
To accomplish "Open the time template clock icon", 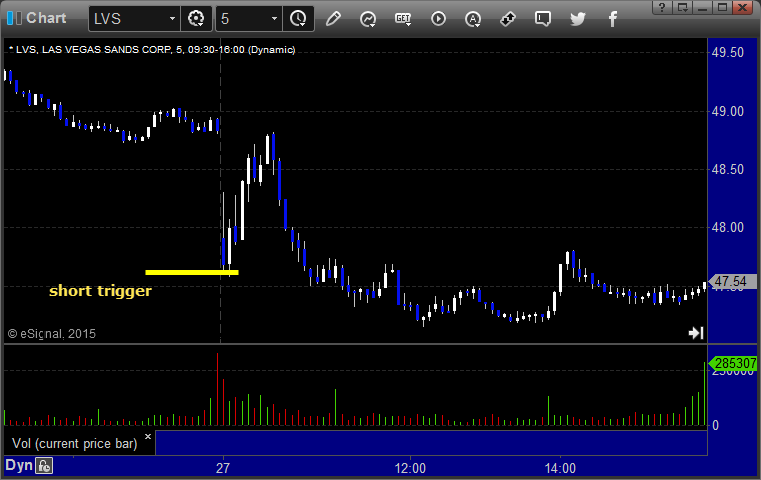I will [x=298, y=19].
